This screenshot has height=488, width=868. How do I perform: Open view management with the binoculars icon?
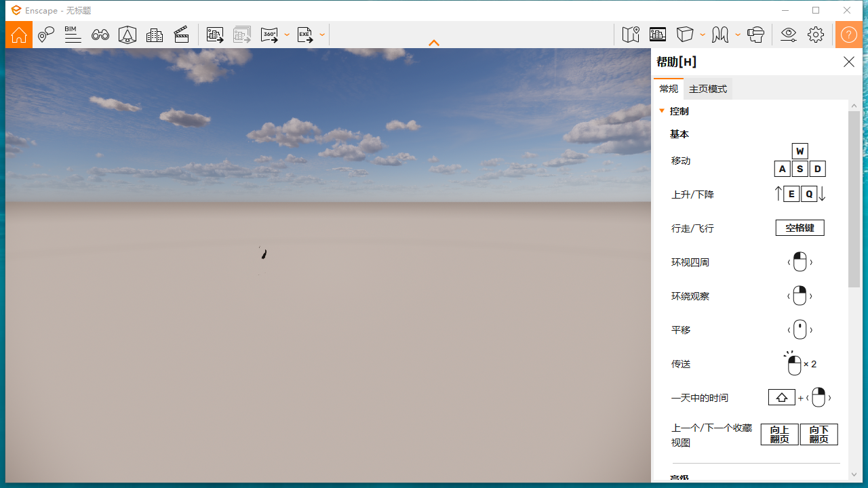pos(100,35)
